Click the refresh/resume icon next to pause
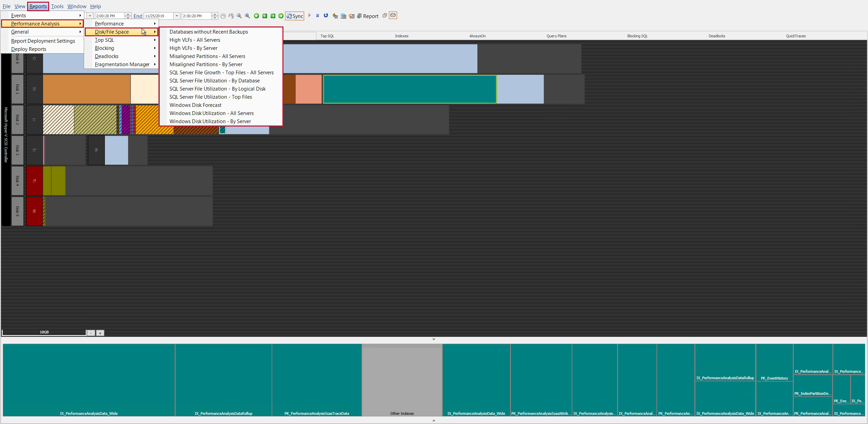Image resolution: width=868 pixels, height=424 pixels. click(x=325, y=16)
